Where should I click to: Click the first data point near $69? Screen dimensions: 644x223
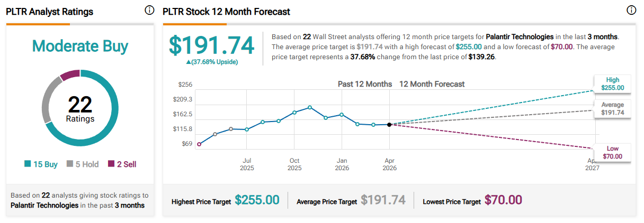(x=199, y=144)
